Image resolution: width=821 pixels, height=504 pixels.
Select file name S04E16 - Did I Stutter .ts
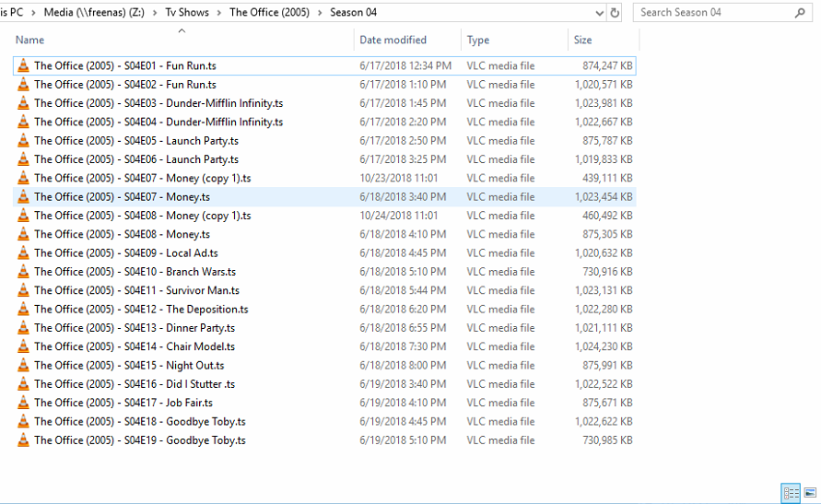(135, 384)
